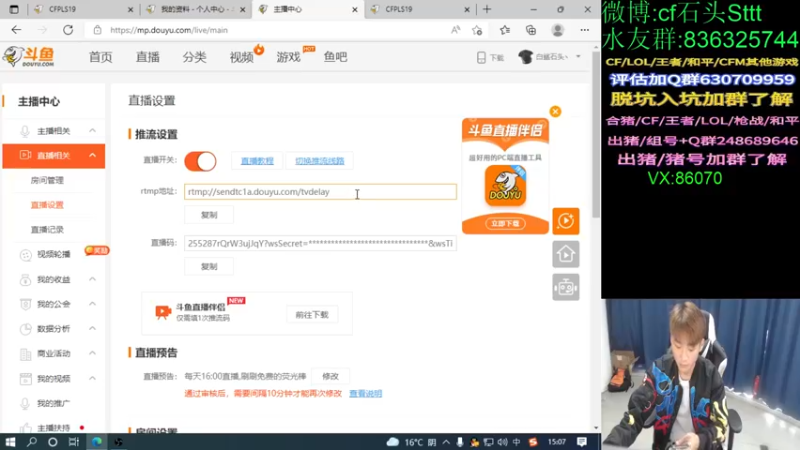
Task: Open a new browser tab
Action: 487,9
